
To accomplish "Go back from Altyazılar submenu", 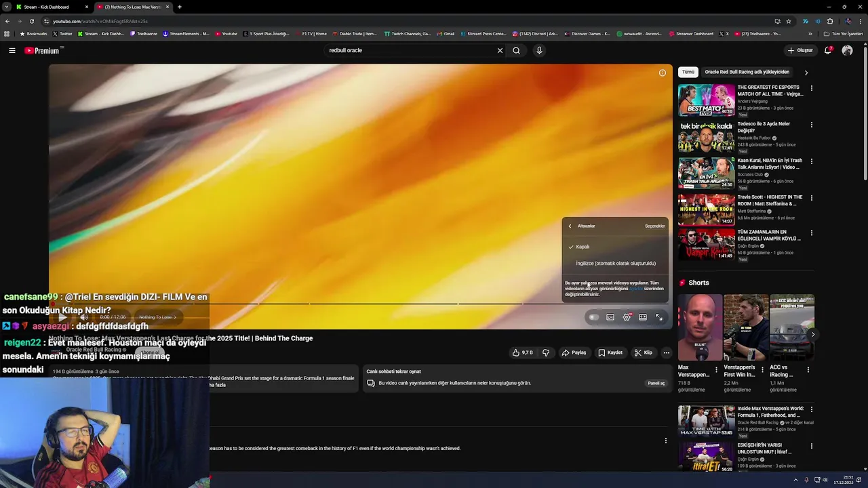I will (570, 226).
